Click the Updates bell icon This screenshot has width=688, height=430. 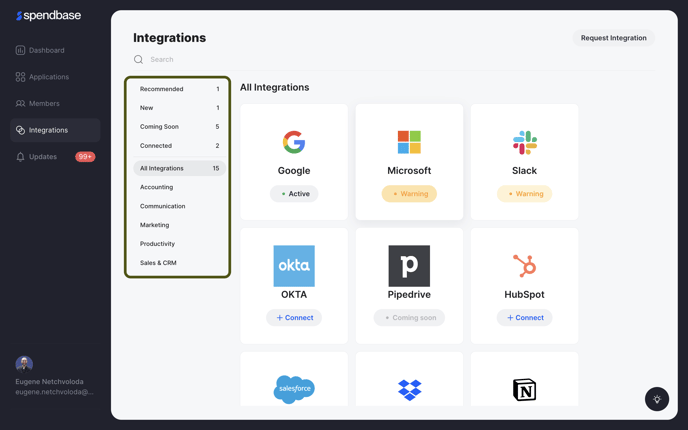coord(20,157)
